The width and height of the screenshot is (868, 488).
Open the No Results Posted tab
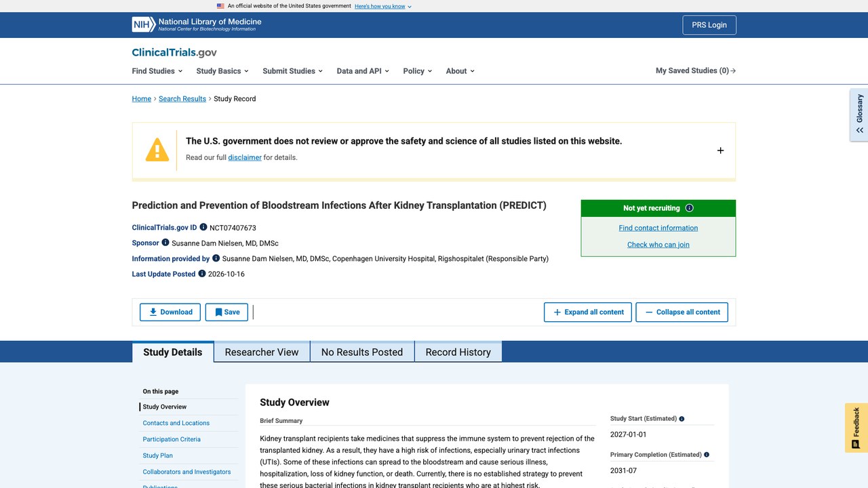click(362, 352)
